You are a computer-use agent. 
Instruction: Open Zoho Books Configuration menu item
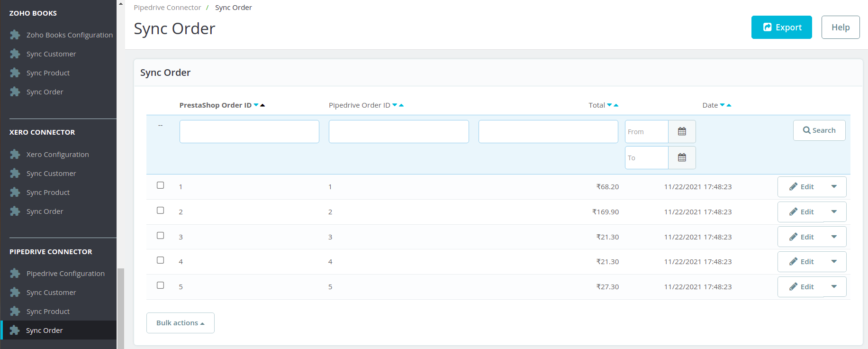click(70, 35)
